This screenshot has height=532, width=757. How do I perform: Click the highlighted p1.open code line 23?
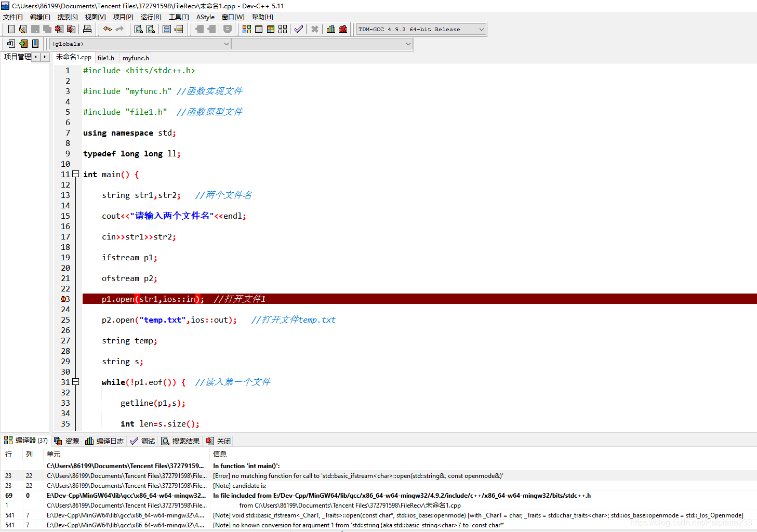pyautogui.click(x=419, y=299)
